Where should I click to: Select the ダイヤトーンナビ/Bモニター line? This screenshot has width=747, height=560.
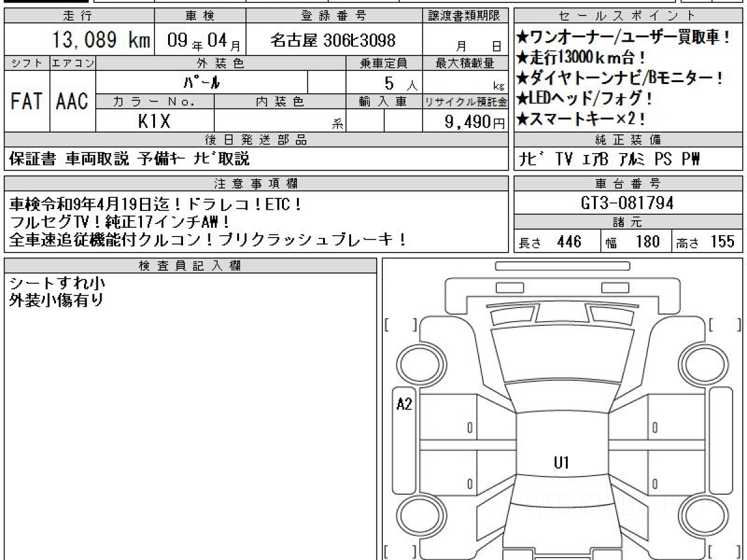pyautogui.click(x=620, y=78)
